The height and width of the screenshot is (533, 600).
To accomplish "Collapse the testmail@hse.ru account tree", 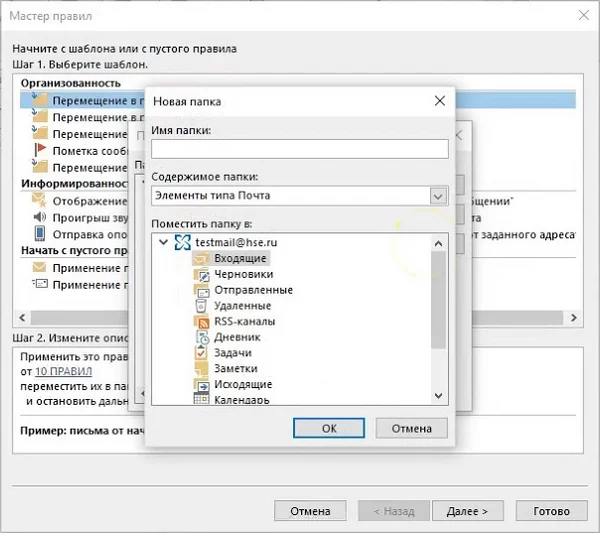I will pos(164,242).
